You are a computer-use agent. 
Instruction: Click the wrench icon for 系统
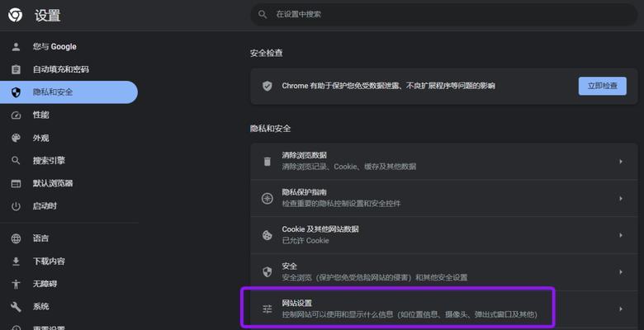tap(16, 307)
